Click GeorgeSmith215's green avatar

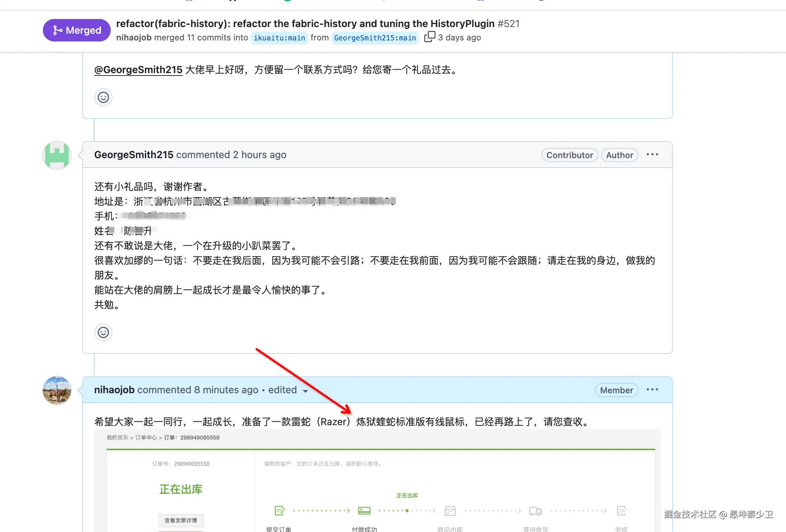pyautogui.click(x=57, y=155)
